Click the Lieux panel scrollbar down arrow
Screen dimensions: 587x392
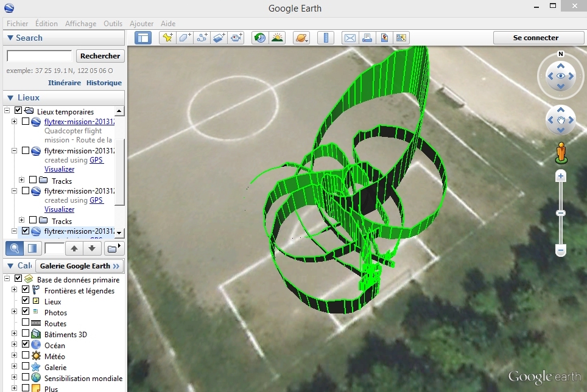pos(119,233)
